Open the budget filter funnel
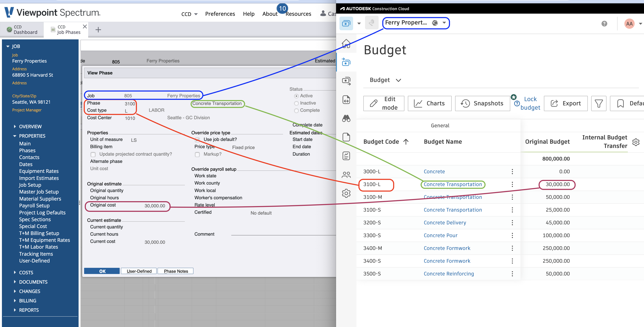The image size is (644, 327). (x=598, y=103)
